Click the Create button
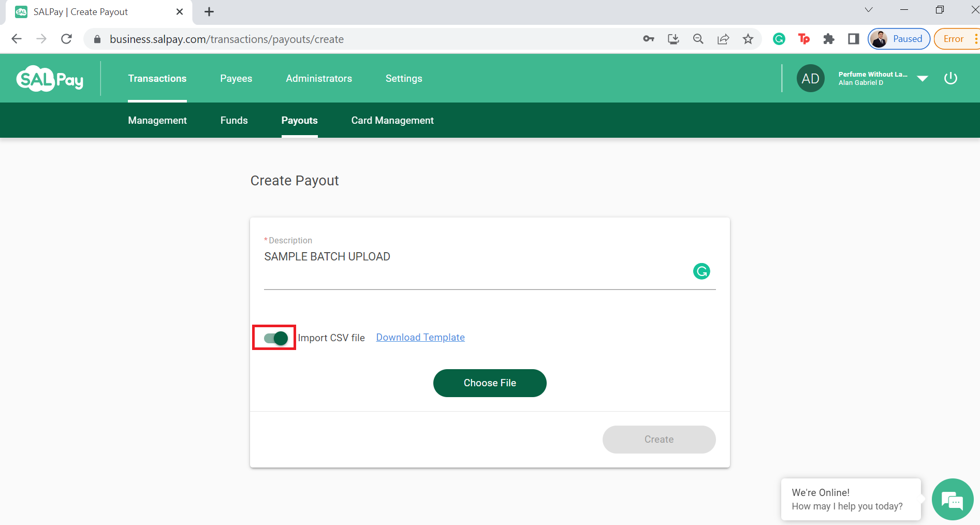Screen dimensions: 980x525 [659, 440]
